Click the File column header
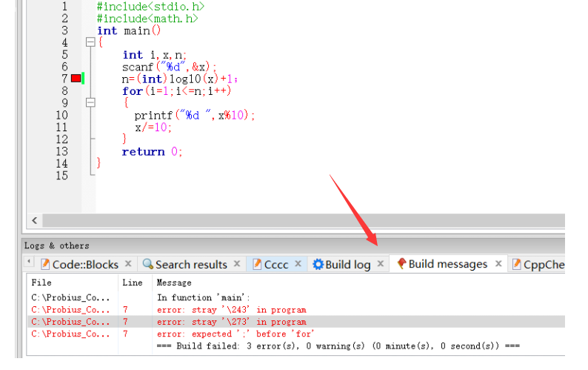The width and height of the screenshot is (588, 370). [41, 283]
